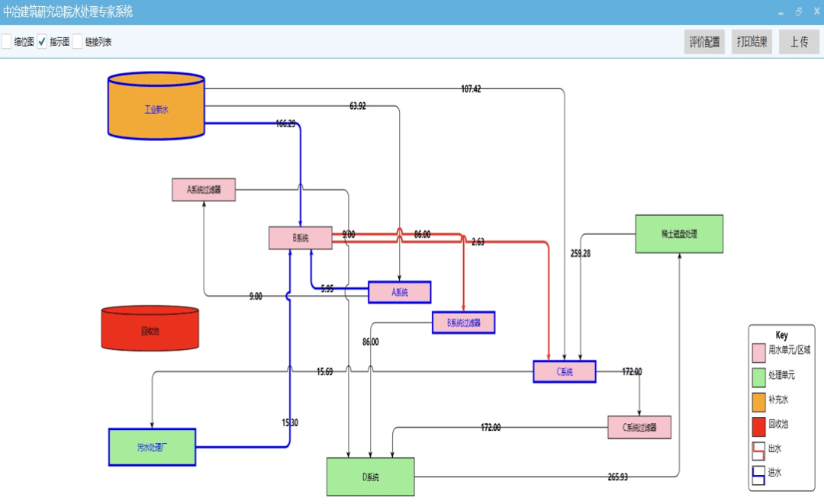Image resolution: width=824 pixels, height=504 pixels.
Task: Select the A系统过滤器 filter node
Action: (204, 190)
